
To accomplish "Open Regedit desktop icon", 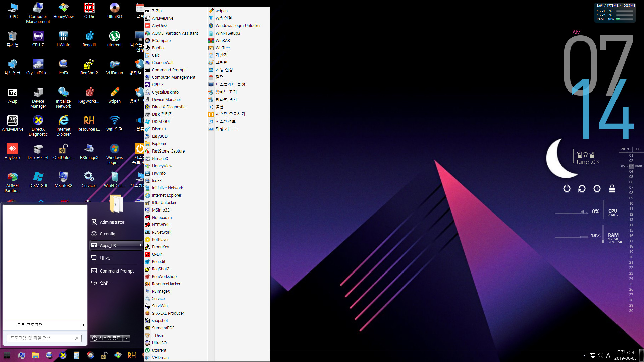I will click(x=89, y=39).
